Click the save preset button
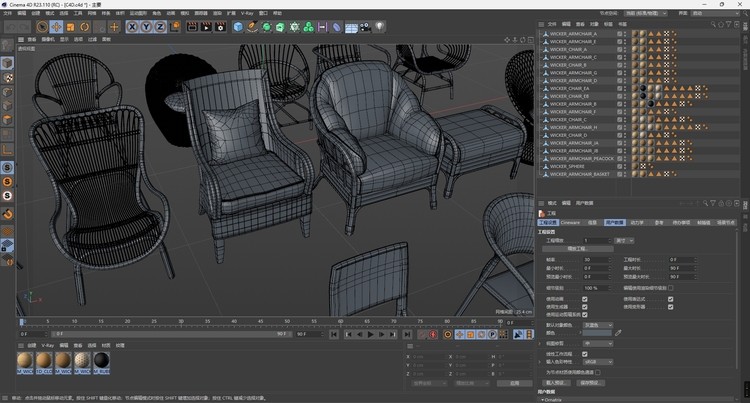This screenshot has height=403, width=750. [x=591, y=383]
